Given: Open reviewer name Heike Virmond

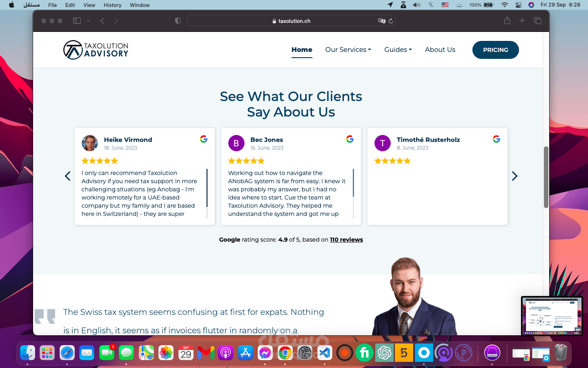Looking at the screenshot, I should [x=128, y=139].
